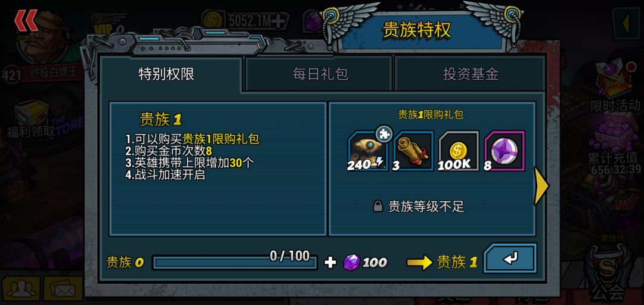
Task: Open the 限时活动 event icon
Action: [615, 86]
